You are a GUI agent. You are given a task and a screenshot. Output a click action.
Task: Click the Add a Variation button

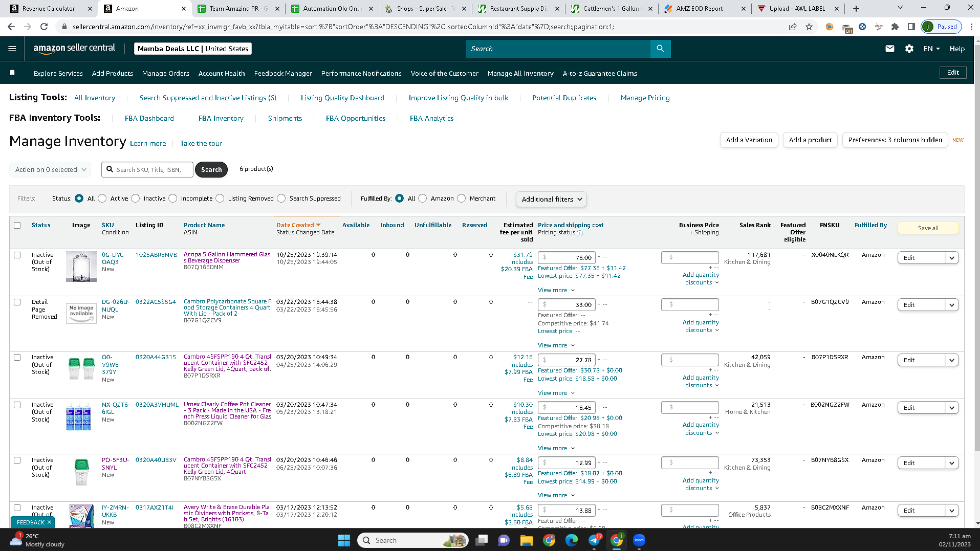click(x=749, y=140)
